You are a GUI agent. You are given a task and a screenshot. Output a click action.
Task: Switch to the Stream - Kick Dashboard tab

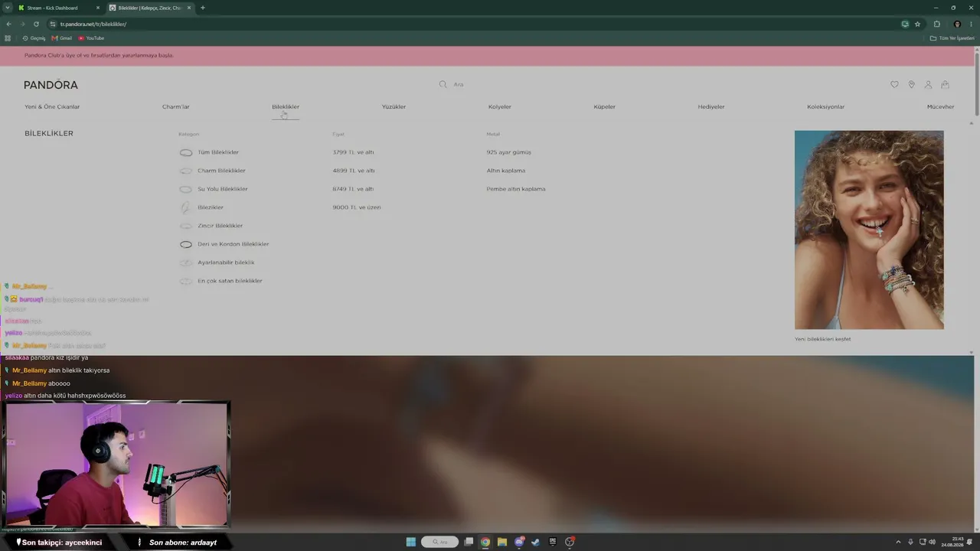coord(59,8)
